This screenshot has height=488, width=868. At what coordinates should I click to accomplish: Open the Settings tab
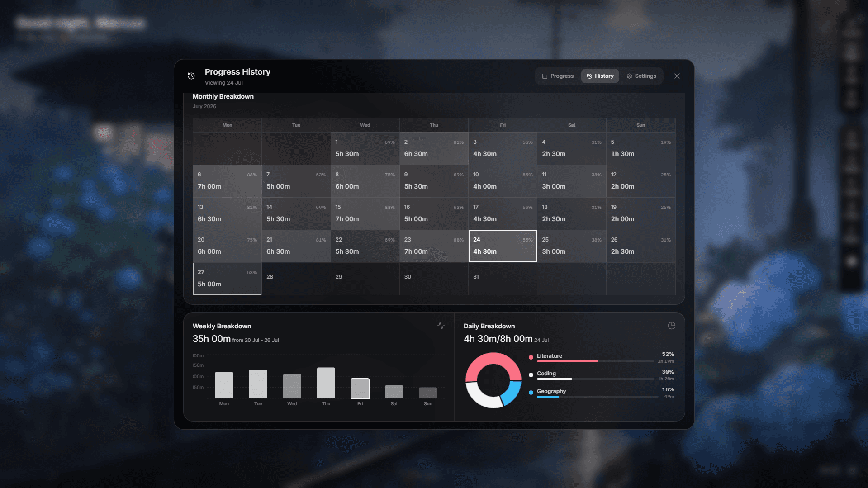coord(641,76)
